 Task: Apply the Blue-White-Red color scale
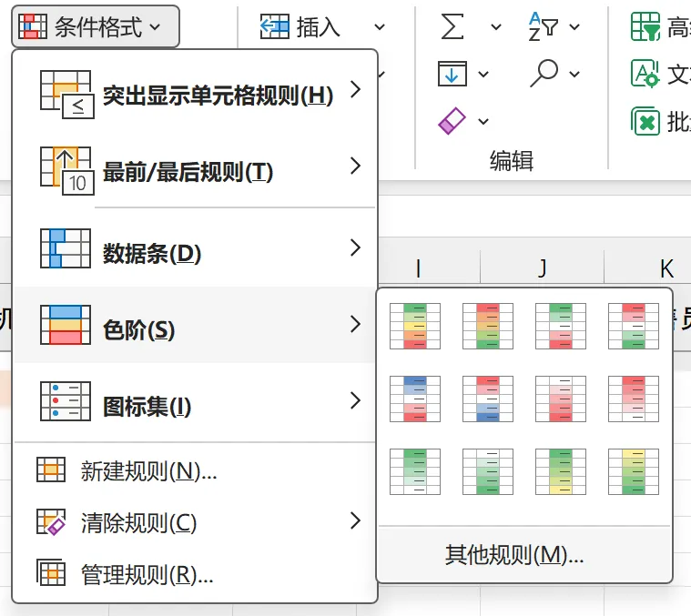[414, 398]
